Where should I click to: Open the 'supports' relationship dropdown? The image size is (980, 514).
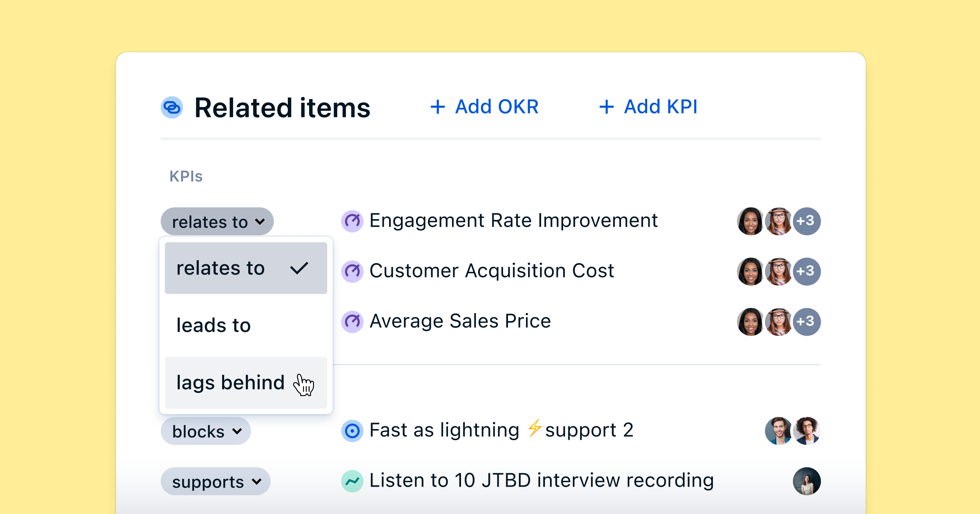click(x=215, y=481)
